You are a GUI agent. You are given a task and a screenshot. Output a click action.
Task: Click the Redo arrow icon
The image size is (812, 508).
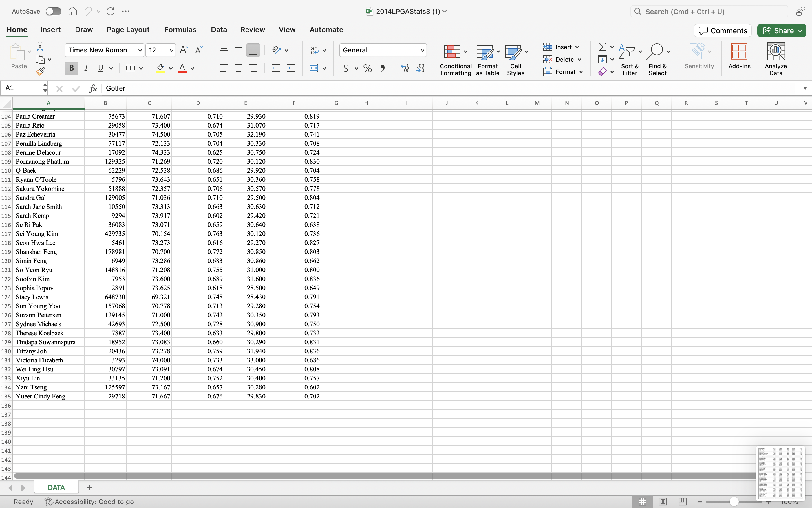111,11
